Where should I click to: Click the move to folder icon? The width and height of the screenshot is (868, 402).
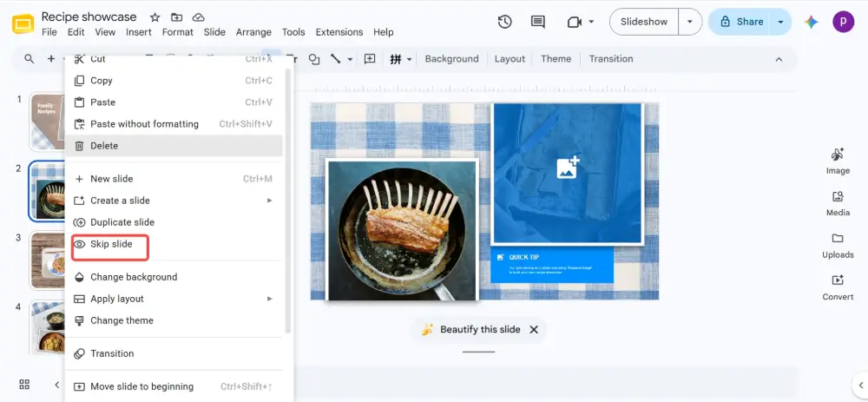pyautogui.click(x=176, y=17)
